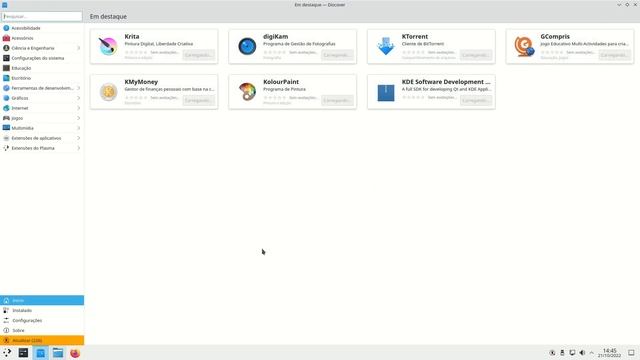Expand the Ciência e Engenharia category arrow
The image size is (640, 360).
coord(78,48)
